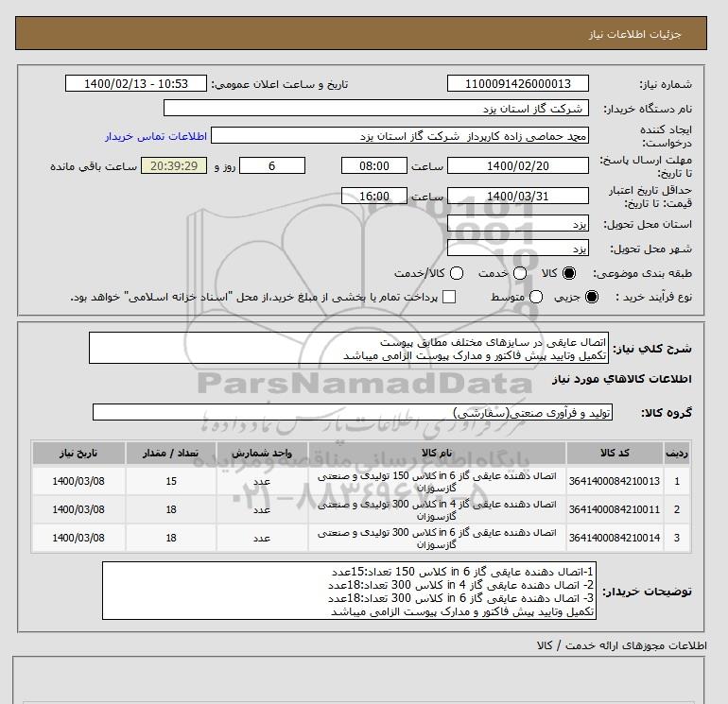
Task: Click product code 364140084210011
Action: click(x=615, y=509)
